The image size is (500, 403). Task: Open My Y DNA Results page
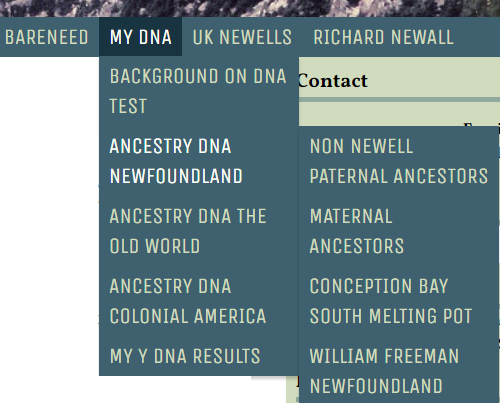(x=199, y=356)
